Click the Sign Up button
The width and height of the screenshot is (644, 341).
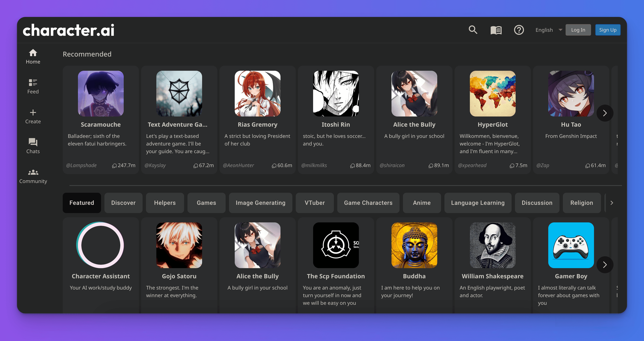click(608, 30)
